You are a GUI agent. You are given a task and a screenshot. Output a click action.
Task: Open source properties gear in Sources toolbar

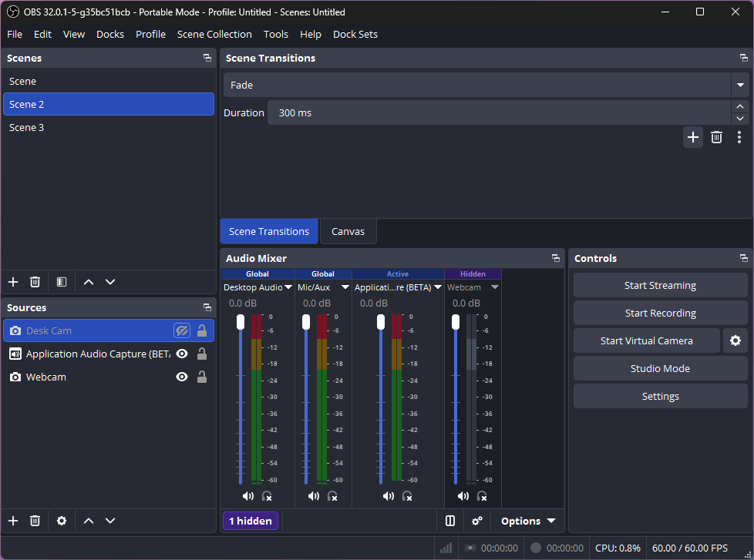pyautogui.click(x=62, y=521)
